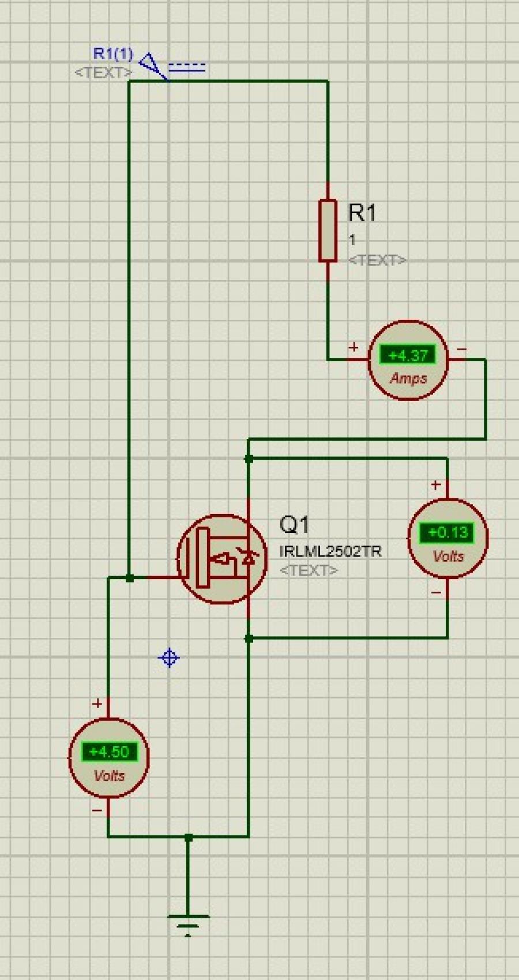
Task: Select the ammeter reading +4.37 Amps
Action: coord(408,361)
